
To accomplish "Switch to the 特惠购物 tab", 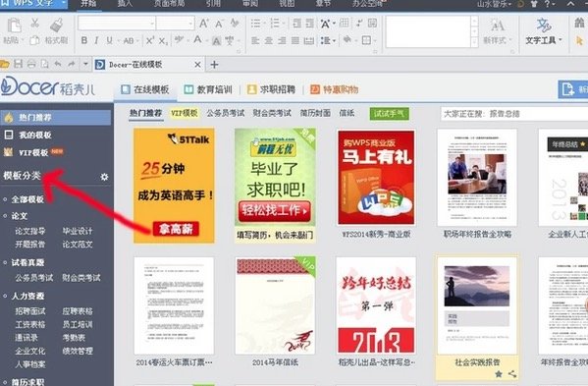I will tap(334, 89).
